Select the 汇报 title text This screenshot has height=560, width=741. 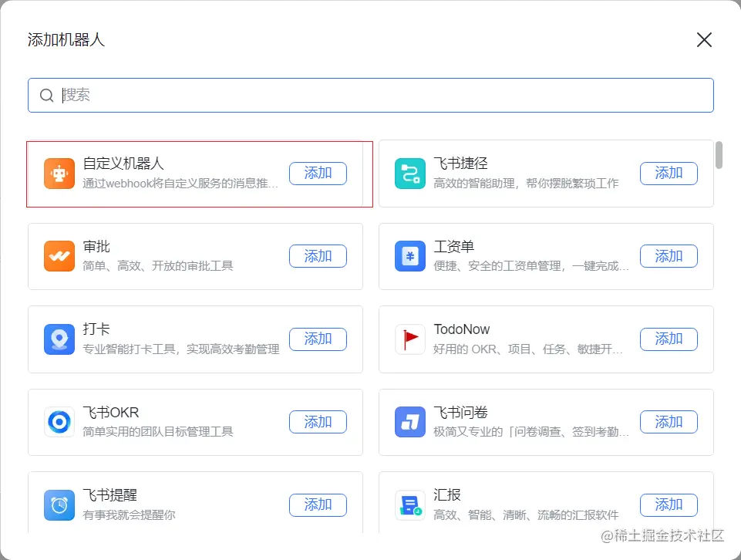[x=447, y=494]
